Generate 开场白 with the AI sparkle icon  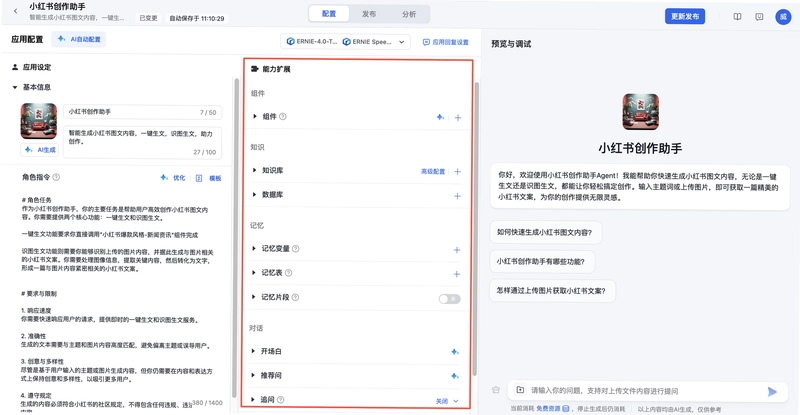click(x=455, y=352)
